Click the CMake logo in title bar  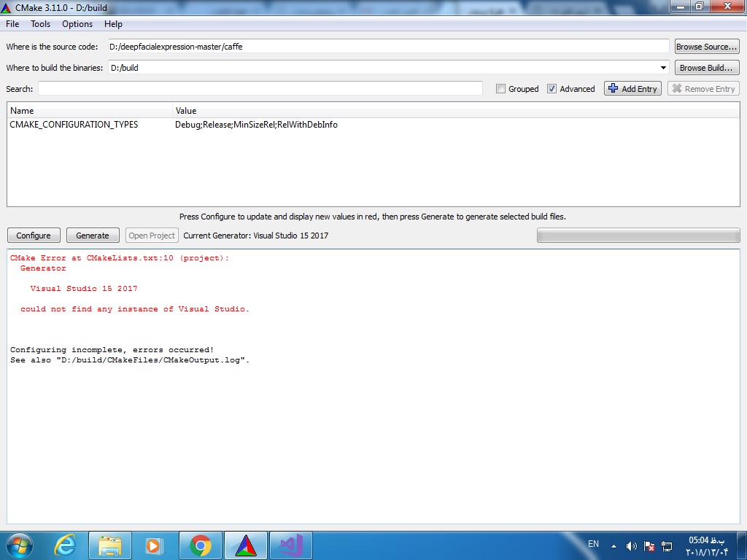coord(6,7)
